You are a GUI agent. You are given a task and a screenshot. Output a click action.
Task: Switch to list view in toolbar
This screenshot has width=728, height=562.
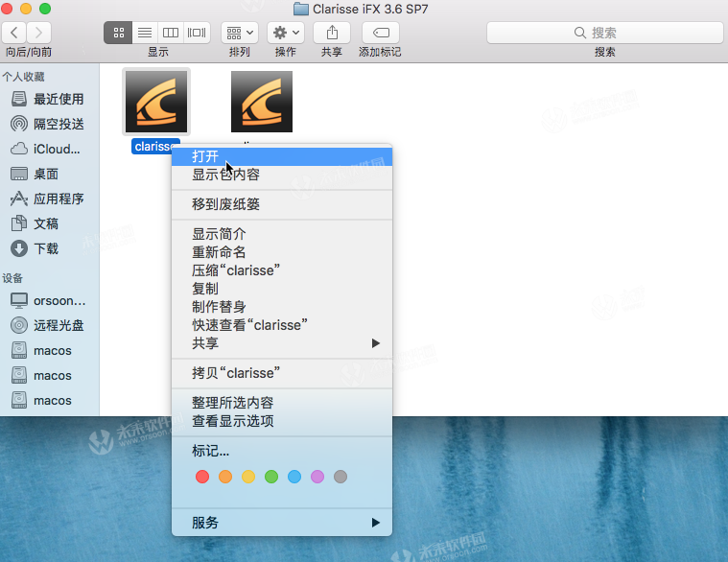145,33
